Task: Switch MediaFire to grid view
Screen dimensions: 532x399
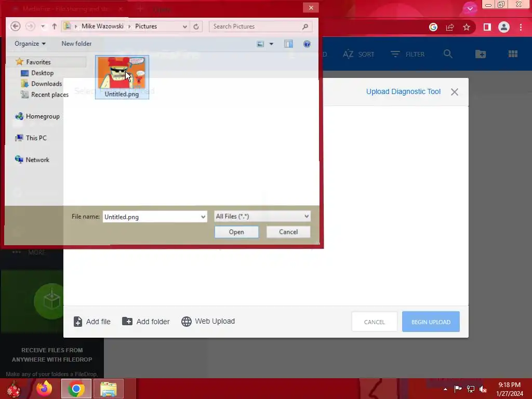Action: pyautogui.click(x=513, y=54)
